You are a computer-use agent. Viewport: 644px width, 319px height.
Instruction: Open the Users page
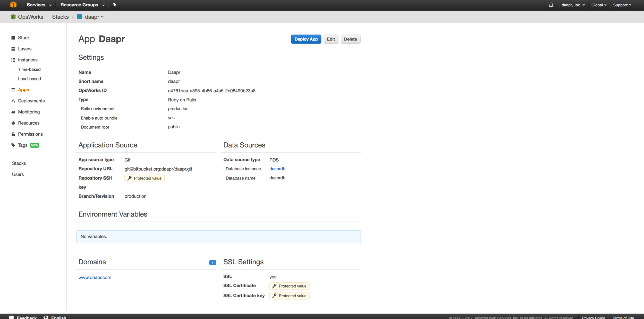coord(18,174)
